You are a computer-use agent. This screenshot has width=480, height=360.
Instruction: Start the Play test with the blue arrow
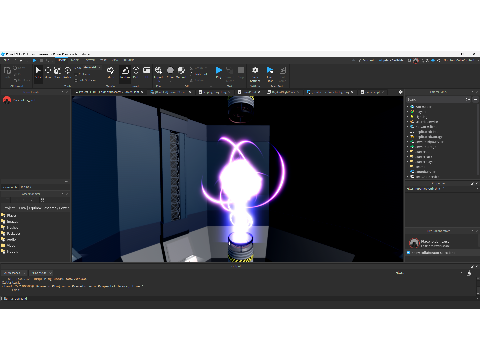tap(219, 72)
